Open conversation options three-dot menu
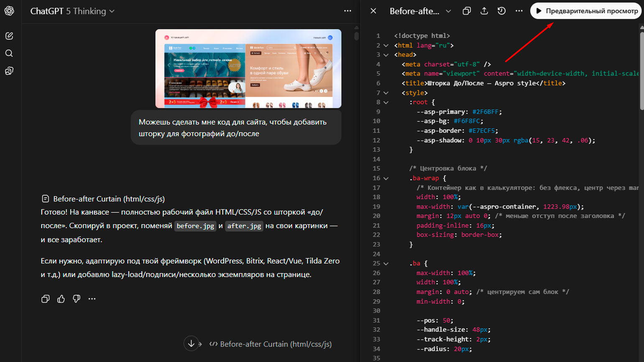Screen dimensions: 644x362 click(348, 11)
